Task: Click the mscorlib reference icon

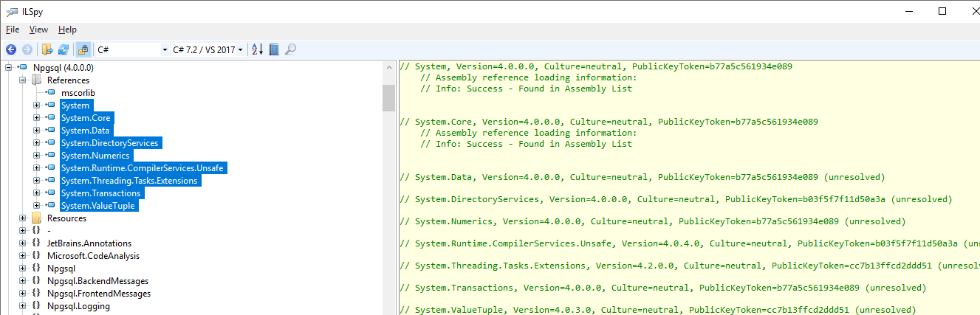Action: pyautogui.click(x=50, y=93)
